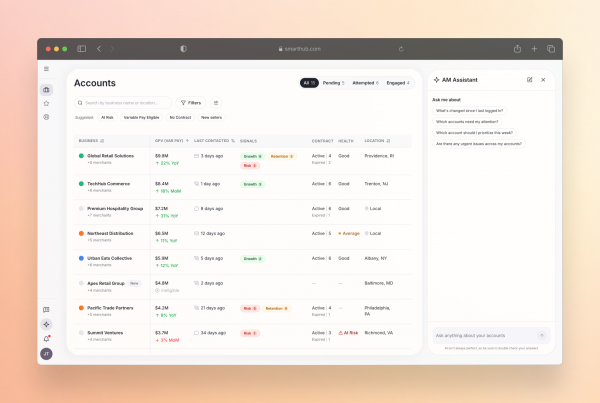Close the AM Assistant panel
The height and width of the screenshot is (403, 600).
(x=543, y=79)
